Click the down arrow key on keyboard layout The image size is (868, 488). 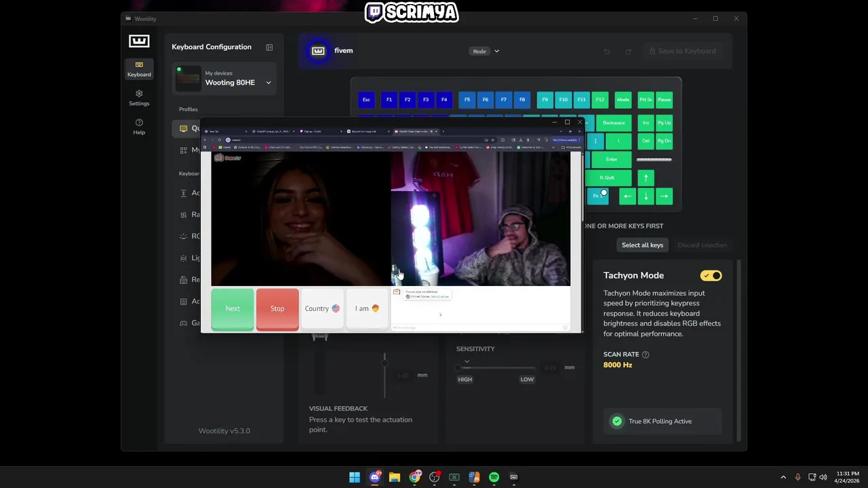click(646, 196)
